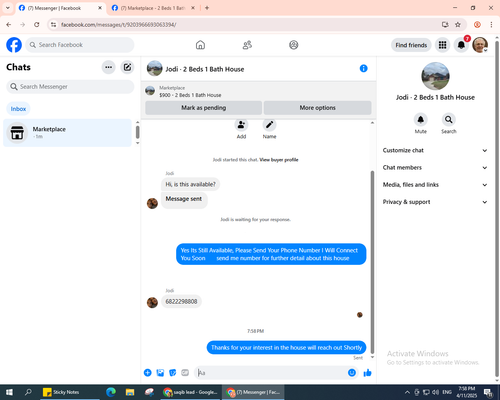Open Windows taskbar search
This screenshot has height=400, width=500.
pyautogui.click(x=28, y=392)
